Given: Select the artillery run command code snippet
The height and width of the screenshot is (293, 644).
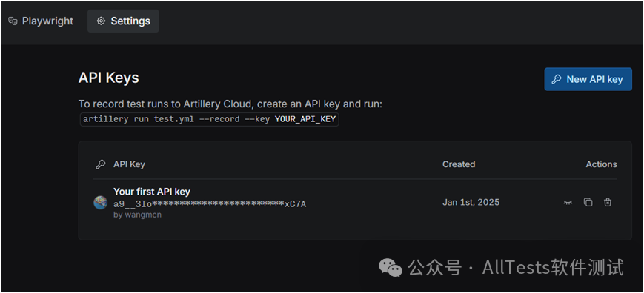Looking at the screenshot, I should [210, 120].
